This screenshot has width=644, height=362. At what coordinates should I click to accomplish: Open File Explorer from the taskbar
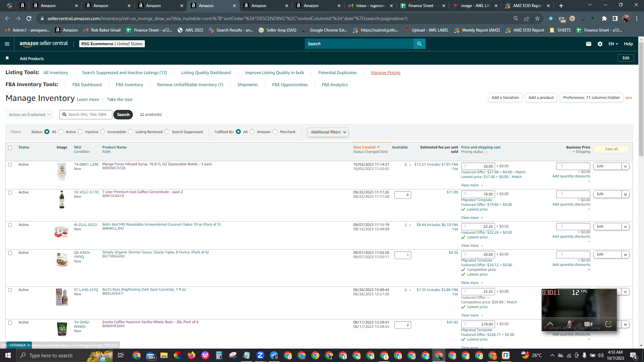[x=164, y=355]
